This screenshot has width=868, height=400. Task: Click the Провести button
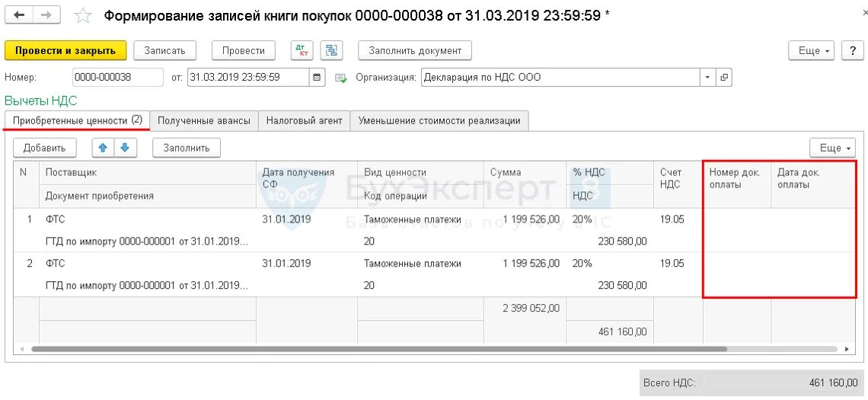coord(244,50)
